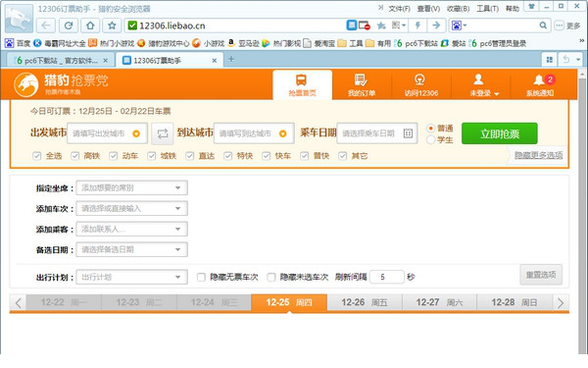
Task: Open 我的订单 orders page
Action: (x=362, y=84)
